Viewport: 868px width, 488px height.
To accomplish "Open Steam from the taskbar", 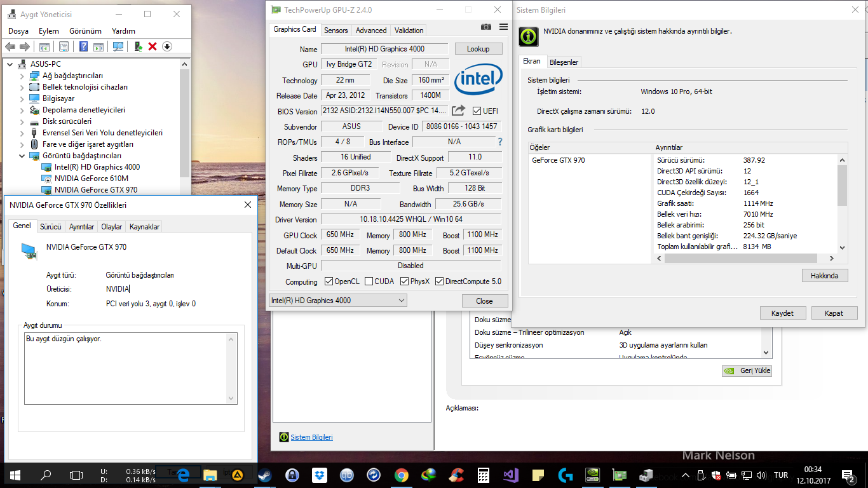I will point(263,475).
